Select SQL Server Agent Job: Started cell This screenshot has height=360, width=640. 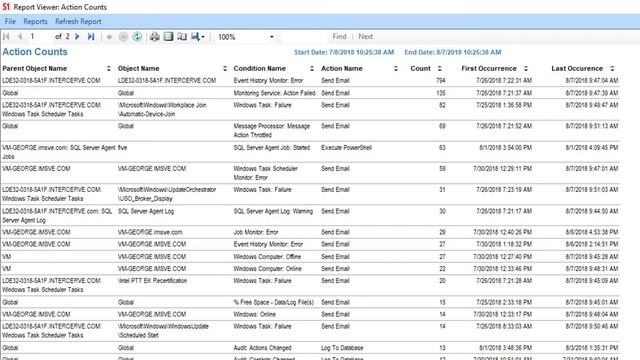(271, 148)
